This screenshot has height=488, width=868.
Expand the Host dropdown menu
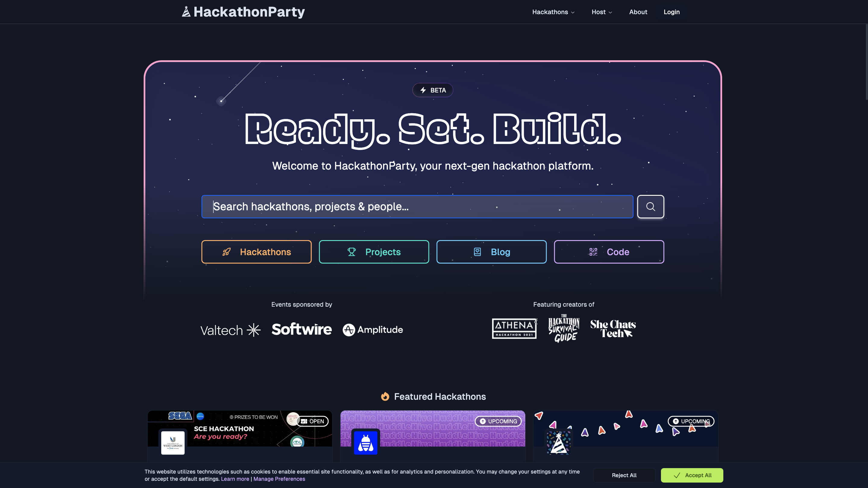602,12
